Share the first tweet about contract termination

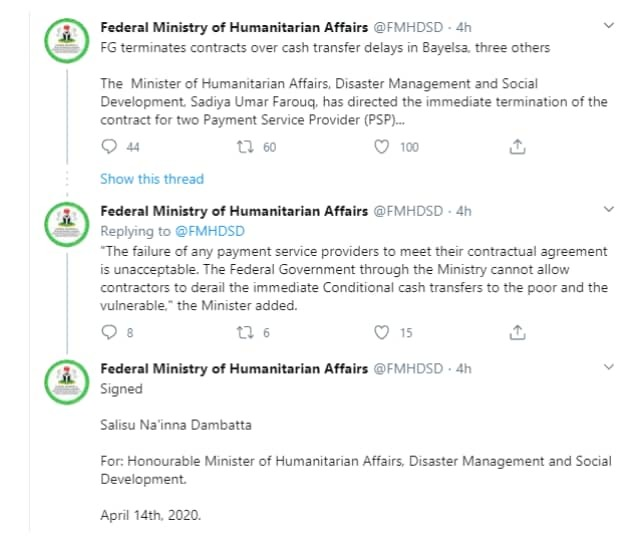coord(517,147)
